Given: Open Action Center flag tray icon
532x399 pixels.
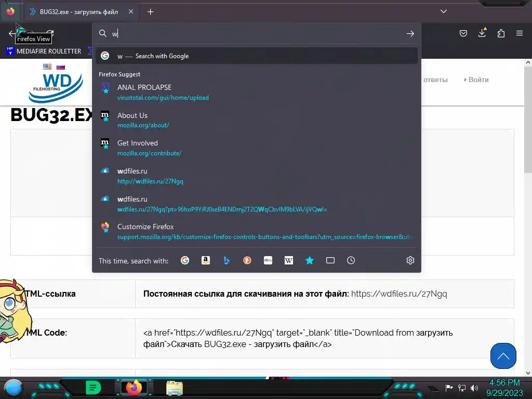Looking at the screenshot, I should 449,388.
